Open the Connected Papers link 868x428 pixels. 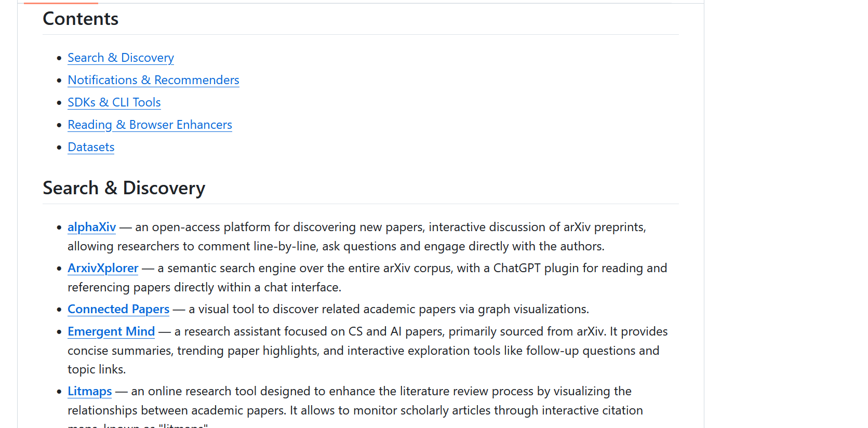click(118, 309)
